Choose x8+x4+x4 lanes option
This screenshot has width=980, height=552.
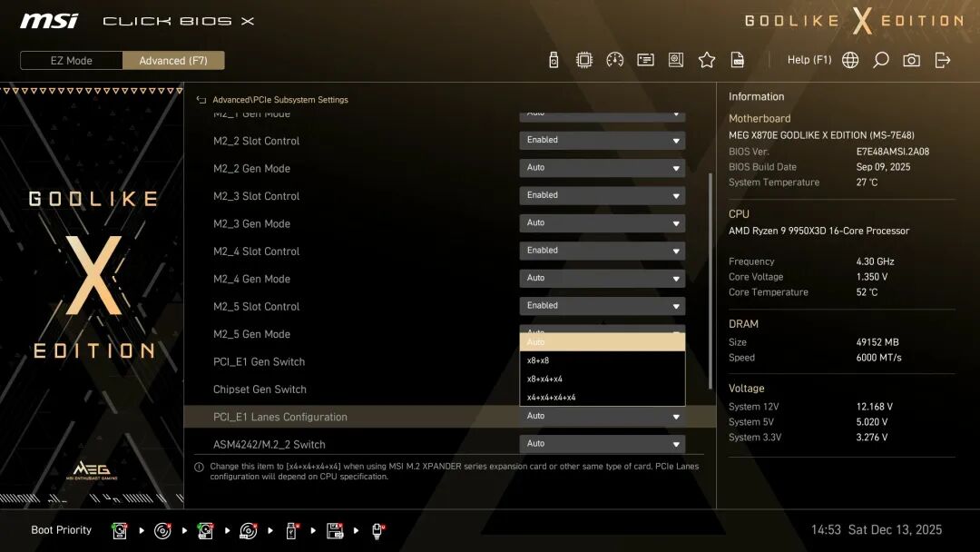[602, 379]
